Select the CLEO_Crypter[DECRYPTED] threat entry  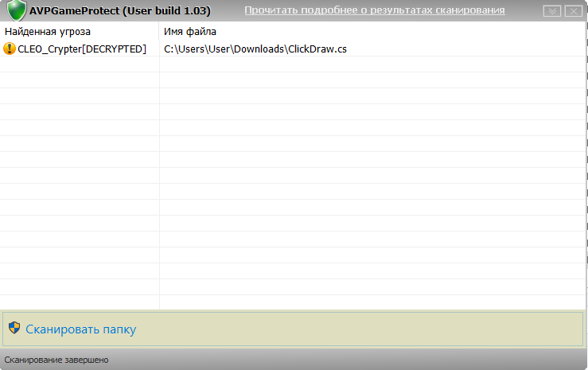coord(82,49)
